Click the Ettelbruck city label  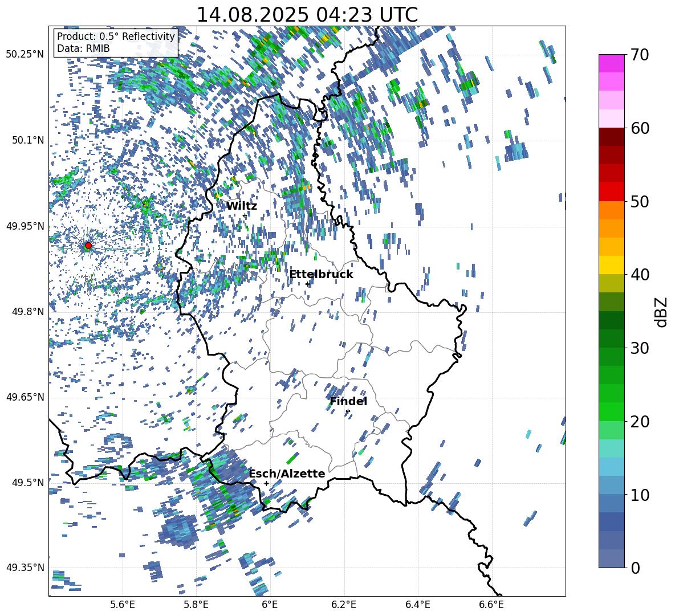[x=321, y=275]
